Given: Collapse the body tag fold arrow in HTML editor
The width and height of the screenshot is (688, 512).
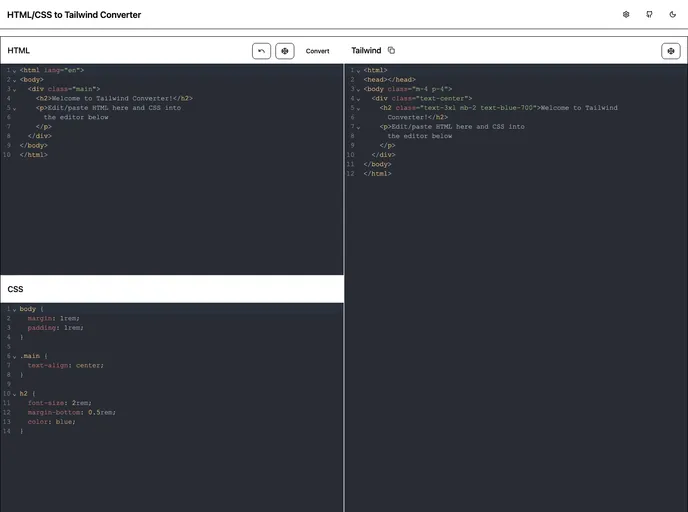Looking at the screenshot, I should tap(14, 80).
